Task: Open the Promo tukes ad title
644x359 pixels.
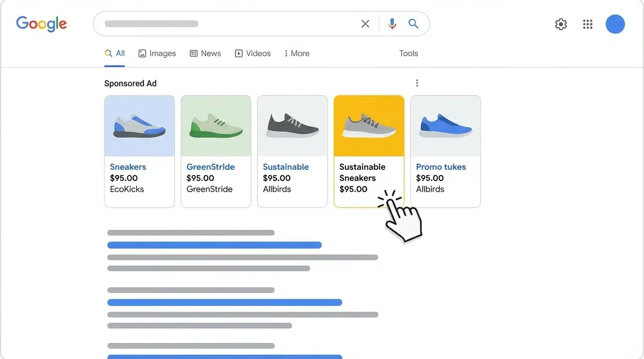Action: [x=441, y=167]
